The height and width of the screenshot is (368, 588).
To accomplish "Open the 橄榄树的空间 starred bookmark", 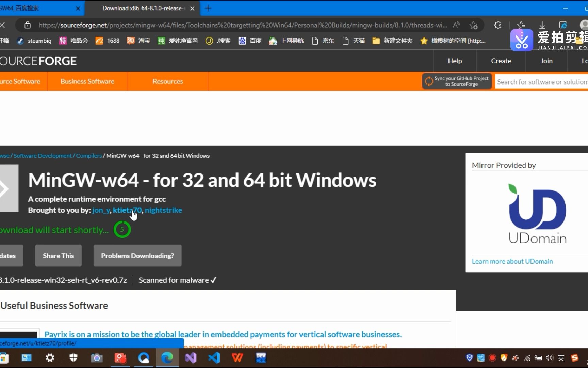I will 453,41.
